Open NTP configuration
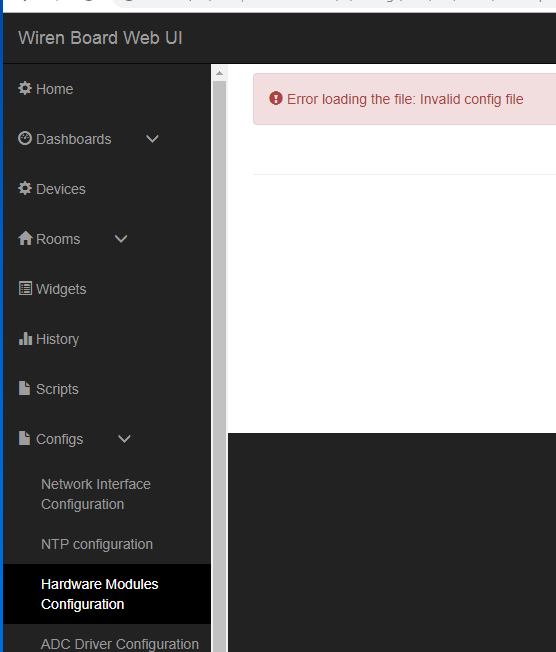Viewport: 556px width, 652px height. pyautogui.click(x=97, y=544)
